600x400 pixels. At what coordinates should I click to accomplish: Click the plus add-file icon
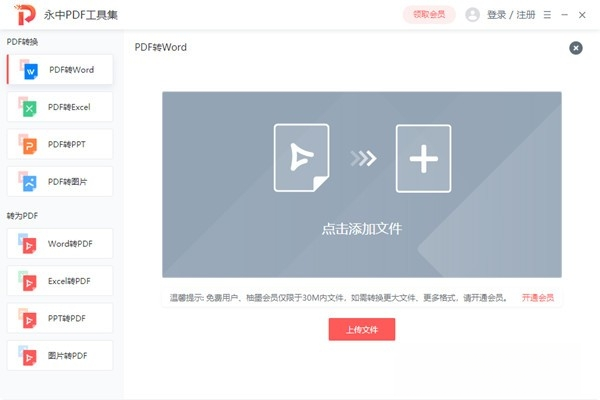(x=424, y=158)
